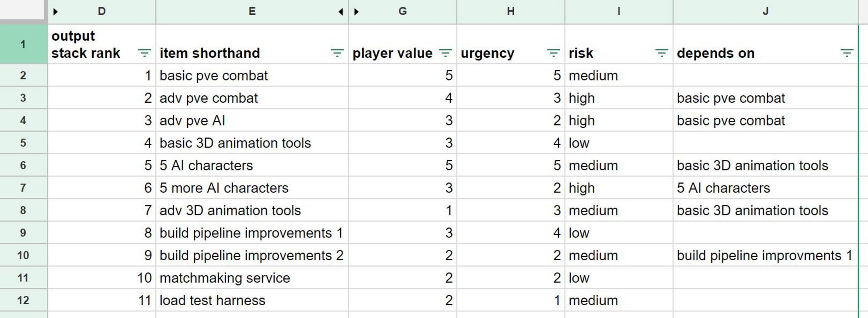Image resolution: width=868 pixels, height=318 pixels.
Task: Select entire column D by its letter
Action: 102,11
